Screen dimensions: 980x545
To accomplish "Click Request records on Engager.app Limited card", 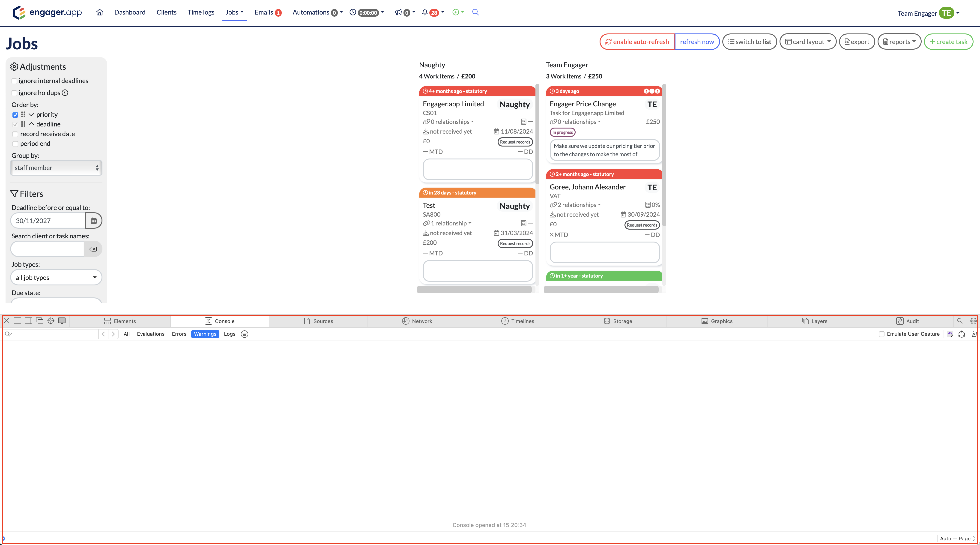I will 515,142.
